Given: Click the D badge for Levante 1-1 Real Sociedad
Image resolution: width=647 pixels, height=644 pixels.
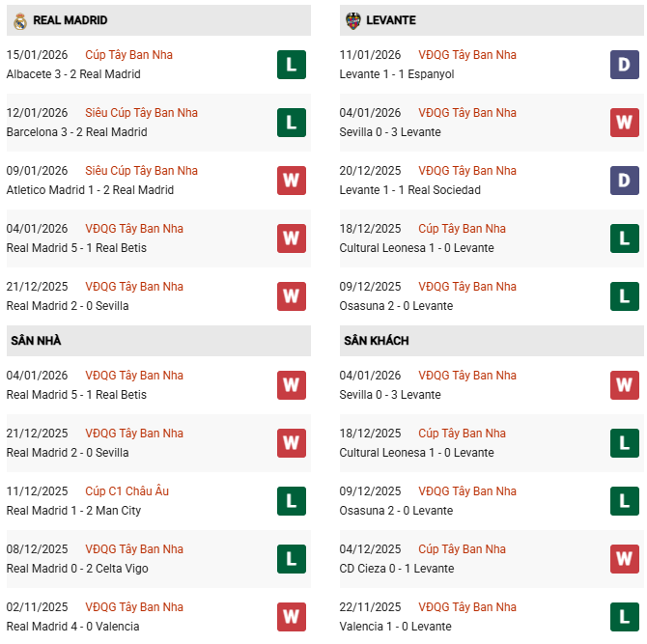Looking at the screenshot, I should point(625,181).
